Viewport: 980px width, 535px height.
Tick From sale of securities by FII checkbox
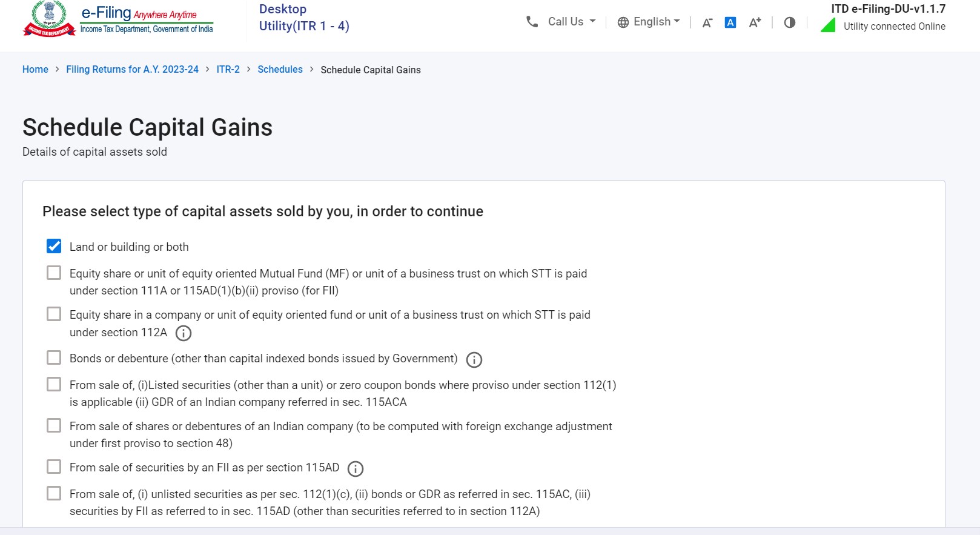[54, 467]
